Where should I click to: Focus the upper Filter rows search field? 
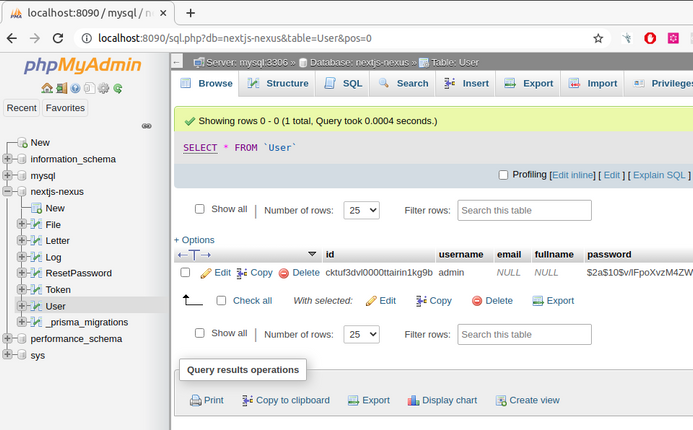pyautogui.click(x=524, y=210)
